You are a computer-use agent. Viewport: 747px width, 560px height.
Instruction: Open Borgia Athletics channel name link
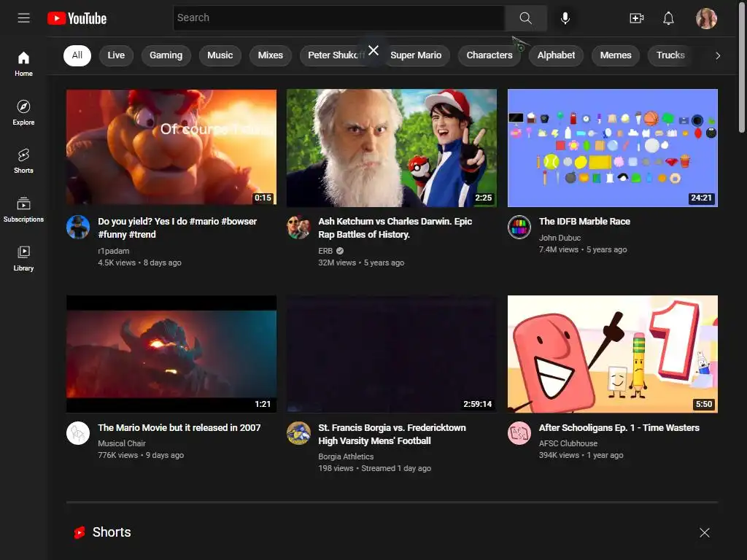pos(346,456)
